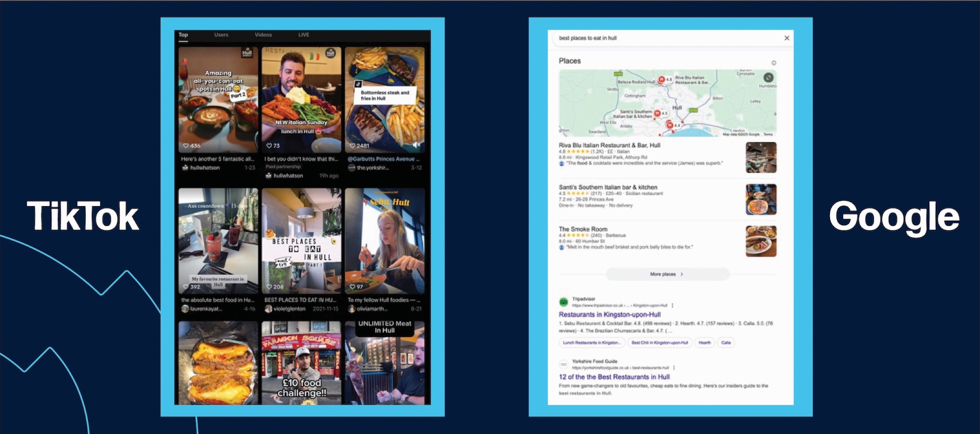This screenshot has width=980, height=434.
Task: Unmute the bottomless steak TikTok video
Action: click(x=417, y=145)
